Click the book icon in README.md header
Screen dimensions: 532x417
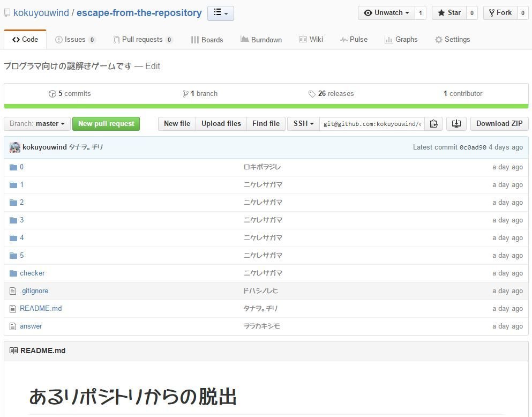click(13, 351)
